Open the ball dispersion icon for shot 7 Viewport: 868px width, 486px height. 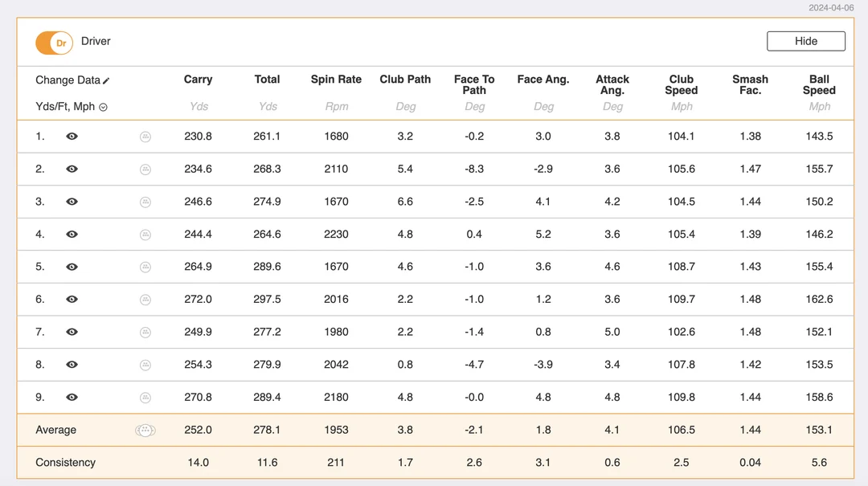point(145,331)
